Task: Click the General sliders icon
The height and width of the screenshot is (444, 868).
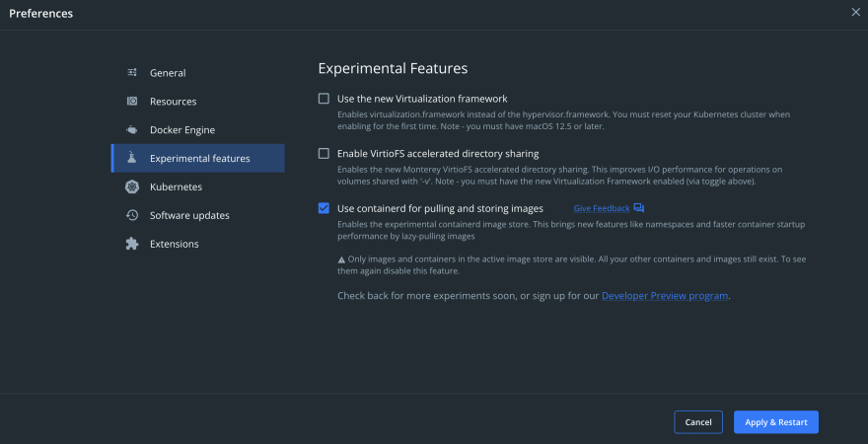Action: click(132, 73)
